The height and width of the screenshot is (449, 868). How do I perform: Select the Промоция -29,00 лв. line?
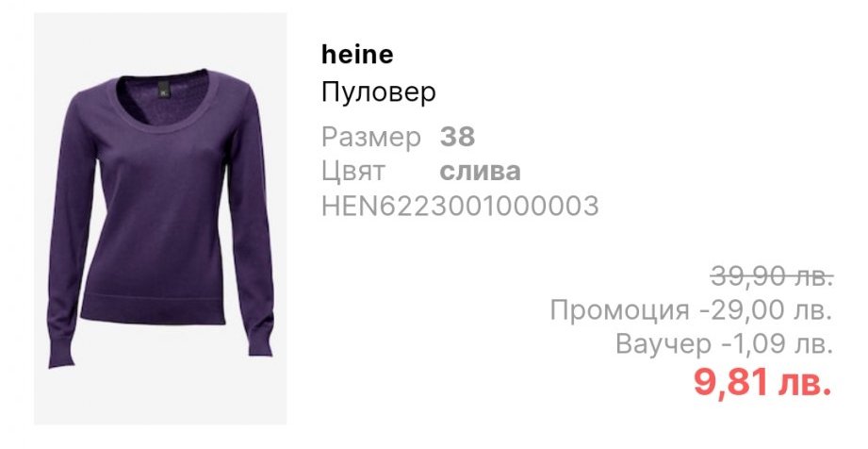click(692, 309)
